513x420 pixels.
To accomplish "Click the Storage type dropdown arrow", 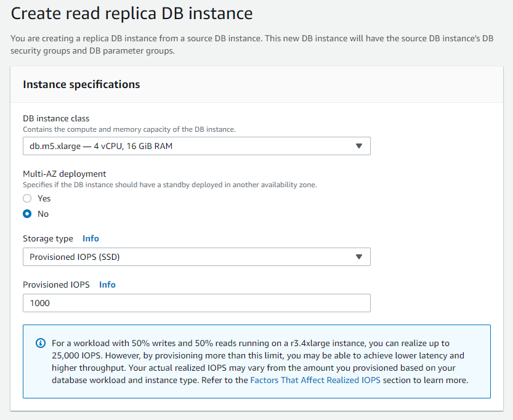I will [x=360, y=257].
